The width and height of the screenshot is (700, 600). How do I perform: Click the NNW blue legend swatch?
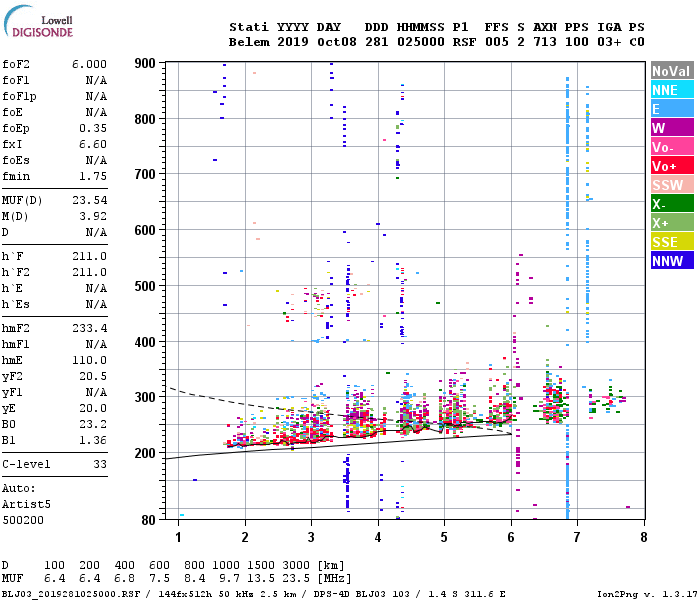(672, 261)
